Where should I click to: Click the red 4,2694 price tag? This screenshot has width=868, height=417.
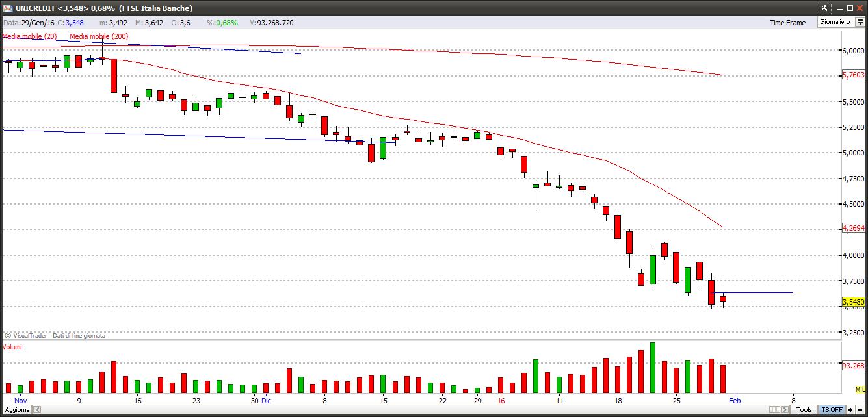click(853, 228)
